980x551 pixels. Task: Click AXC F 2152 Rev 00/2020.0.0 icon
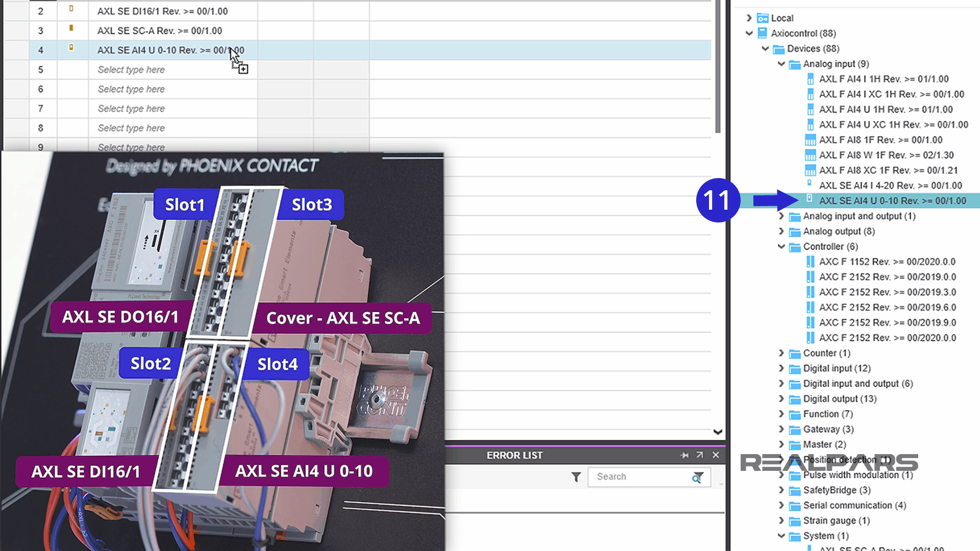[x=810, y=338]
